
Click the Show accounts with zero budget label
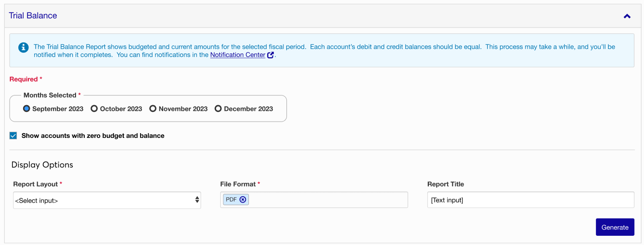click(x=93, y=136)
